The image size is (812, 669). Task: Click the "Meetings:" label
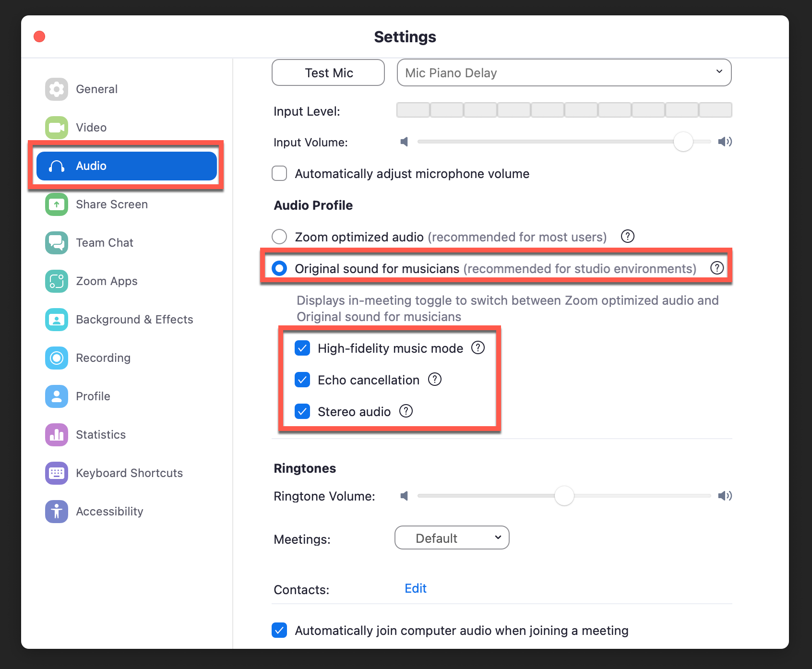point(302,539)
